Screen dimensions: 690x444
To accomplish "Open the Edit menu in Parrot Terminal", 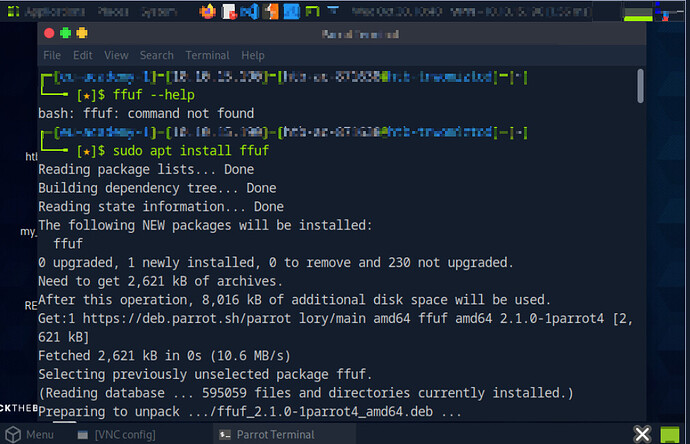I will pos(83,55).
